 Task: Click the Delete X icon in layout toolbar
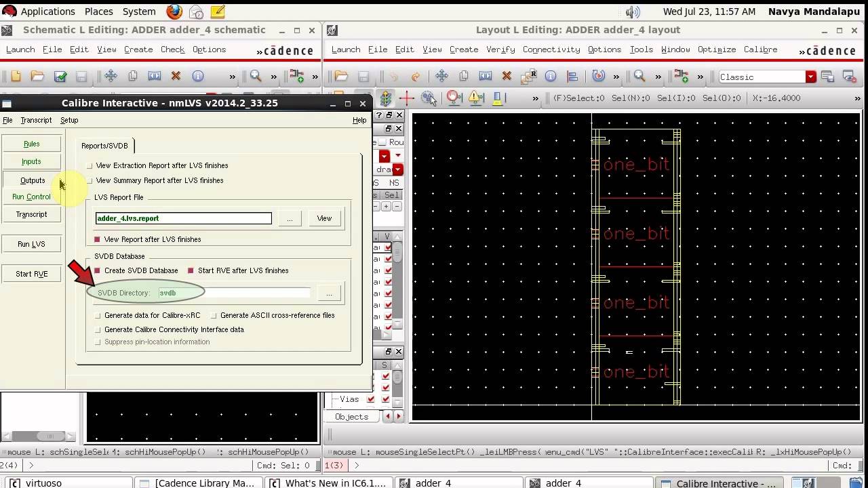tap(507, 77)
